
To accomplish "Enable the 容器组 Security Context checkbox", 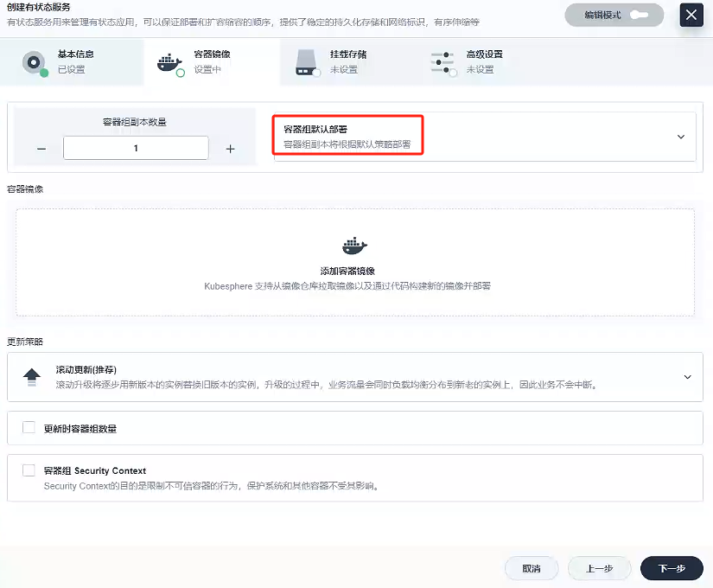I will coord(29,470).
